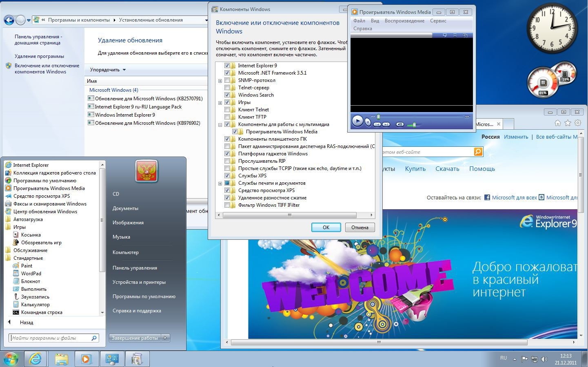The width and height of the screenshot is (588, 367).
Task: Click the Media Player volume slider
Action: click(414, 125)
